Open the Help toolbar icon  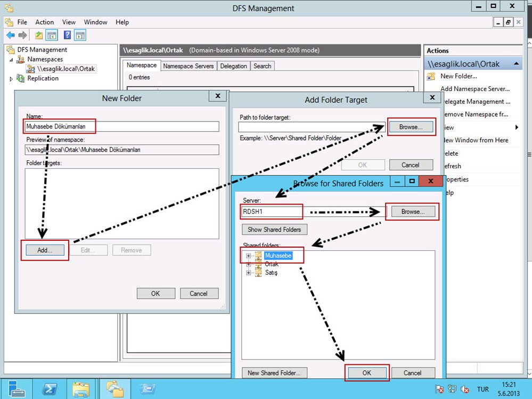tap(67, 35)
